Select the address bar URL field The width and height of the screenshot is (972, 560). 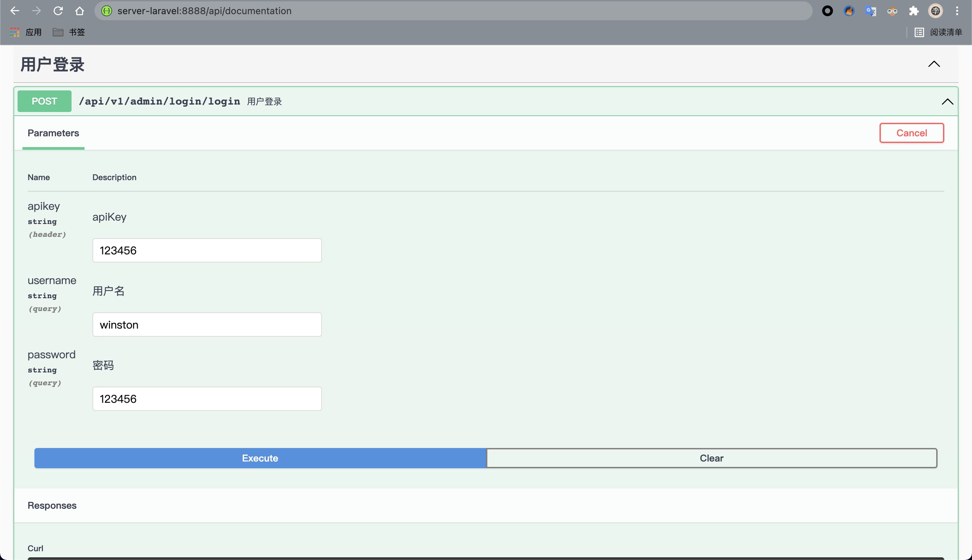[453, 11]
